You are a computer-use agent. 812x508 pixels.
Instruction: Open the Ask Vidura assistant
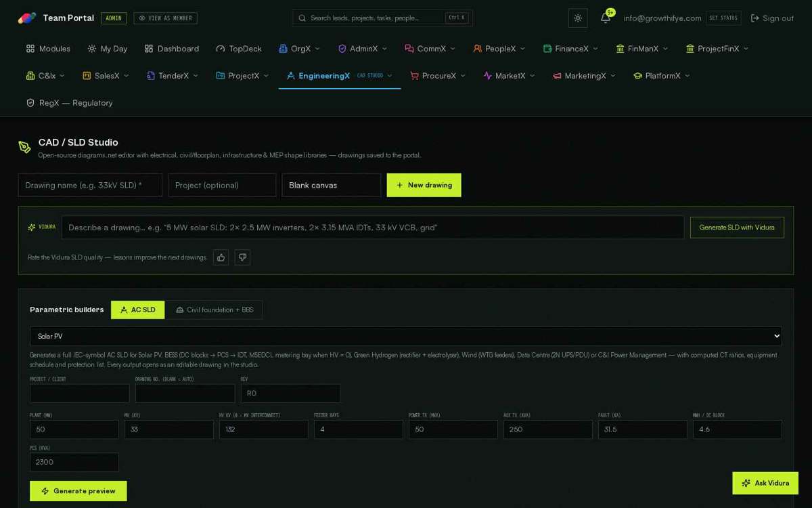pyautogui.click(x=765, y=483)
